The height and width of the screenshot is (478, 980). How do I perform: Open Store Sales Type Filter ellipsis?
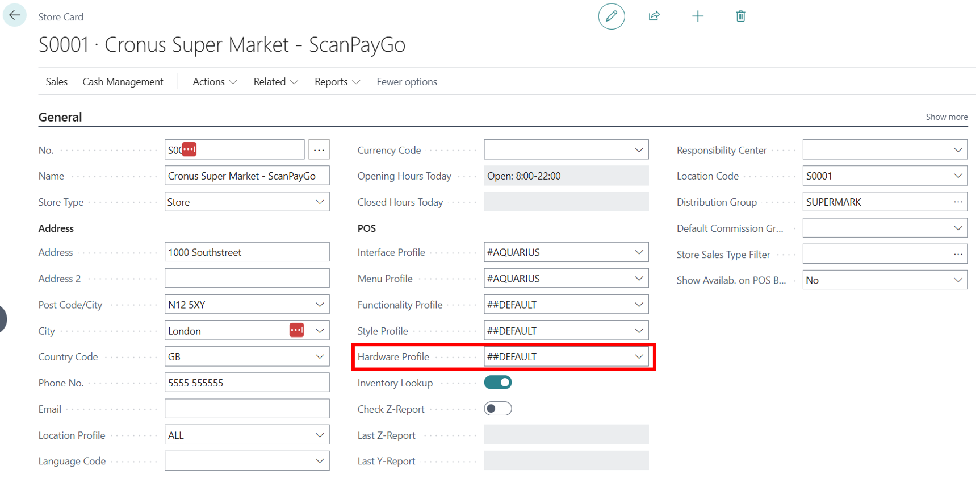point(958,255)
